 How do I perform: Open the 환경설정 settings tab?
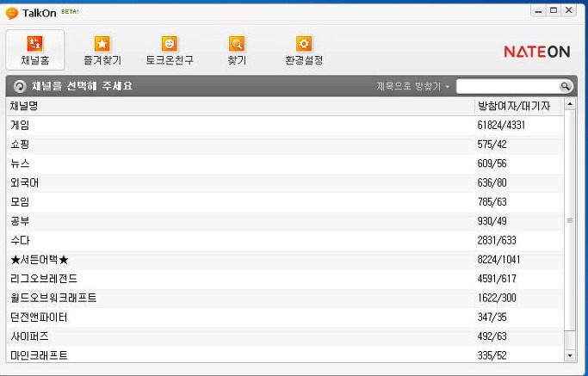(x=304, y=50)
